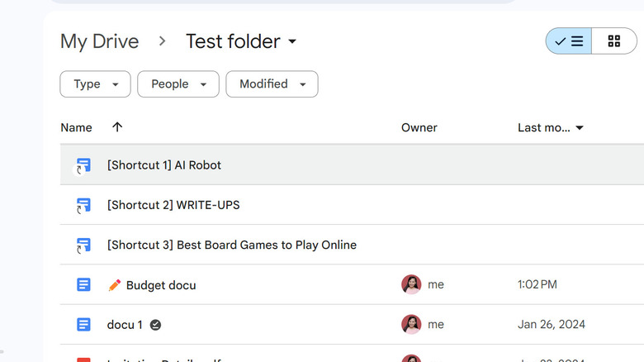
Task: Open the Modified filter dropdown
Action: click(x=272, y=84)
